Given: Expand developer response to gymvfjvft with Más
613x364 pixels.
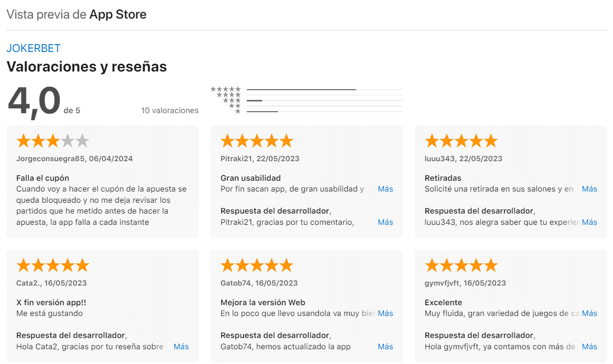Looking at the screenshot, I should (x=589, y=347).
